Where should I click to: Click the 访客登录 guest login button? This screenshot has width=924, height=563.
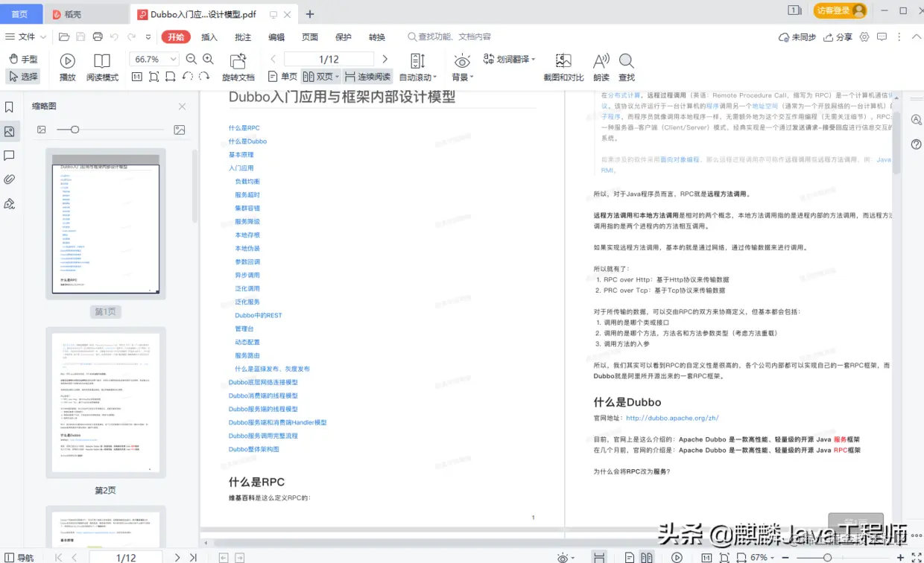click(840, 10)
